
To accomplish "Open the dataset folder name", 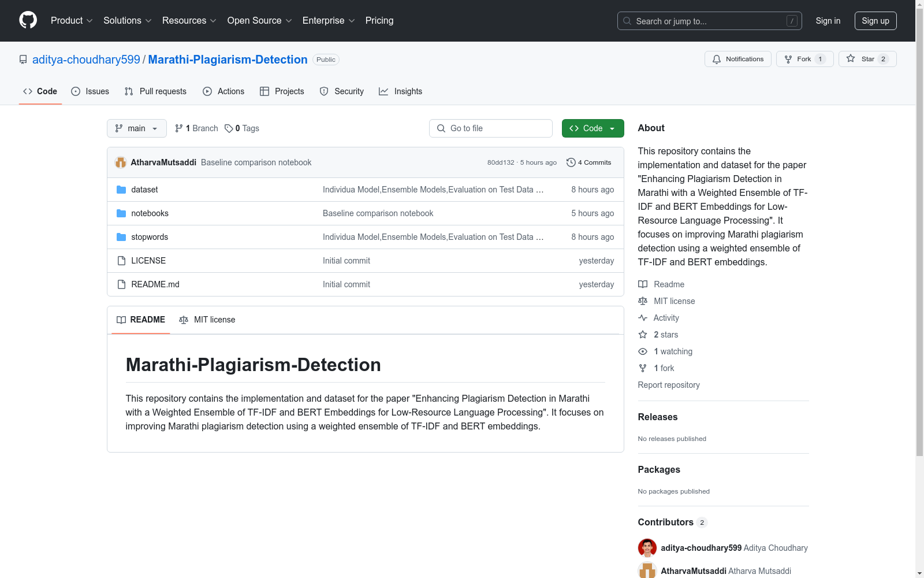I will (x=144, y=190).
